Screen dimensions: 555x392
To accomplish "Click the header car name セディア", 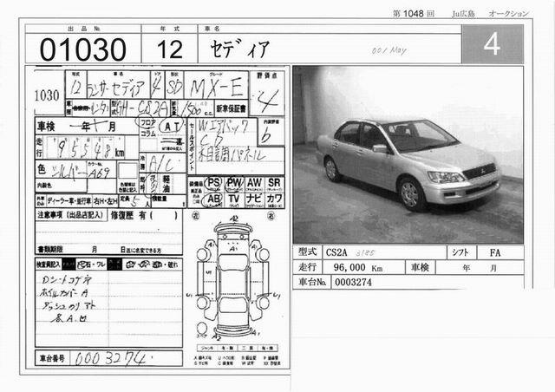I will tap(239, 49).
